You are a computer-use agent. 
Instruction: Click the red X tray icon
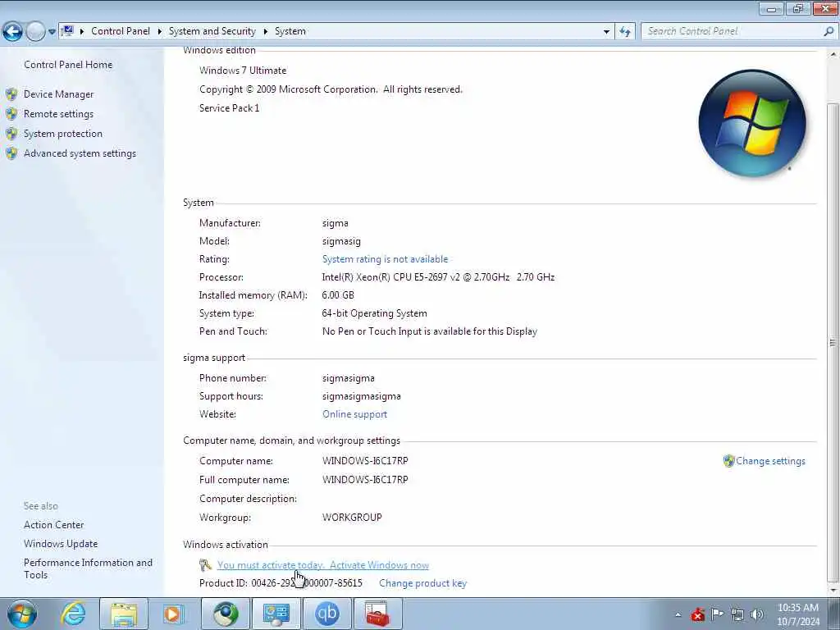click(697, 614)
